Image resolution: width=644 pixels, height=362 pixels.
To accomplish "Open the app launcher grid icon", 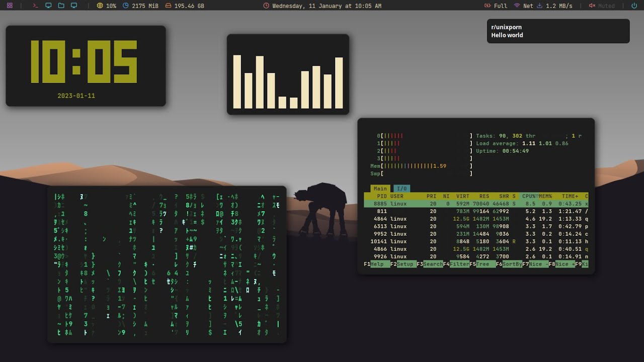I will (10, 6).
